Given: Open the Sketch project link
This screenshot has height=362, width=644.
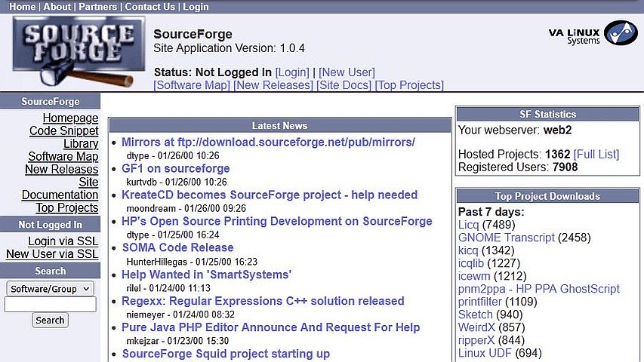Looking at the screenshot, I should [476, 314].
